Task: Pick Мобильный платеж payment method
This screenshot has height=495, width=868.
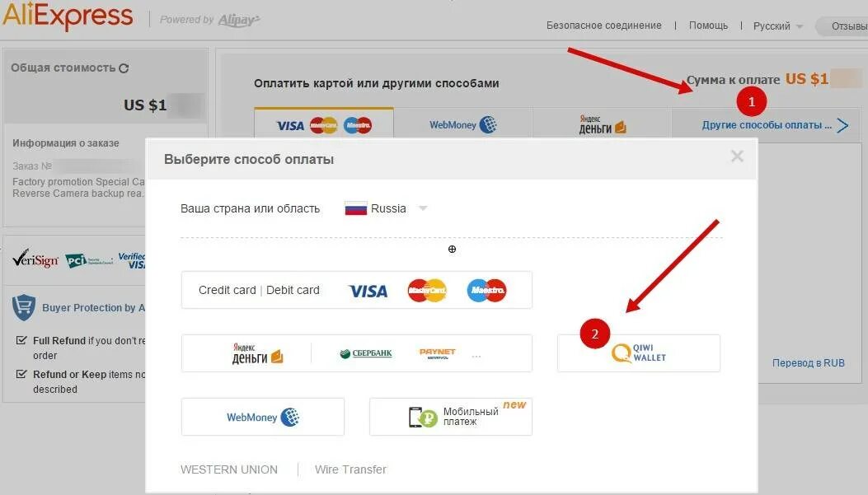Action: pos(451,417)
